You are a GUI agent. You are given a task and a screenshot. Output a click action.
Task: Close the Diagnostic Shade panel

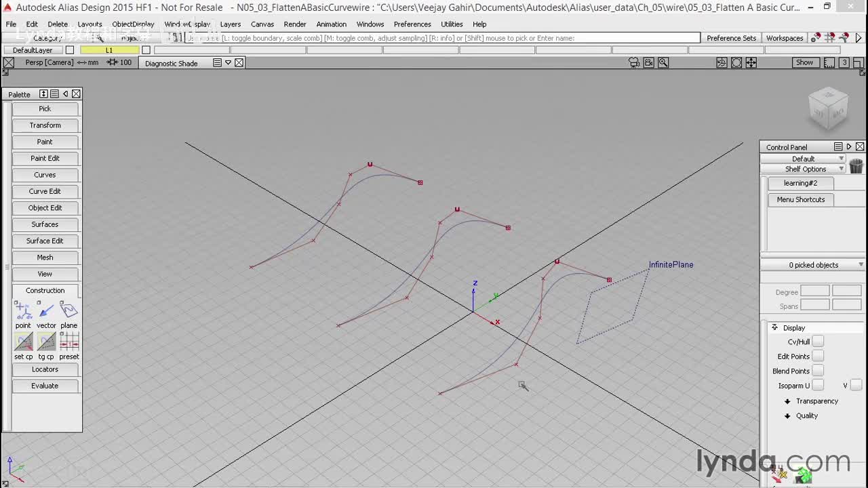click(x=239, y=63)
